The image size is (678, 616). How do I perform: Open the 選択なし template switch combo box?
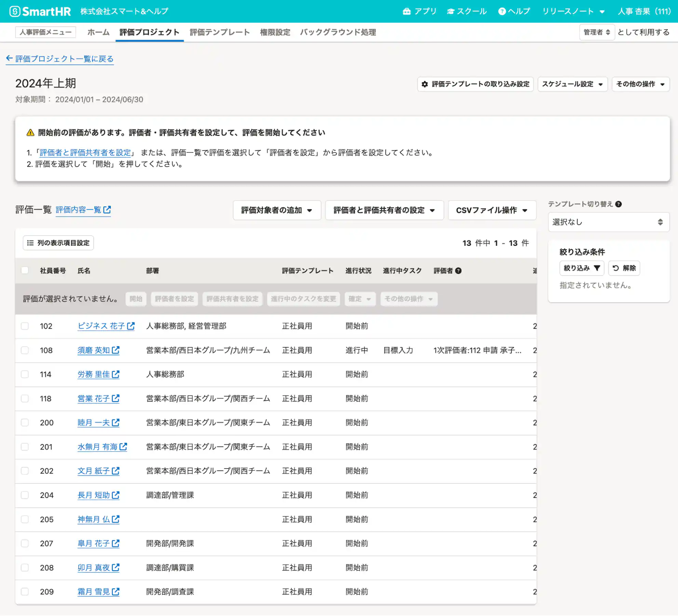[609, 222]
